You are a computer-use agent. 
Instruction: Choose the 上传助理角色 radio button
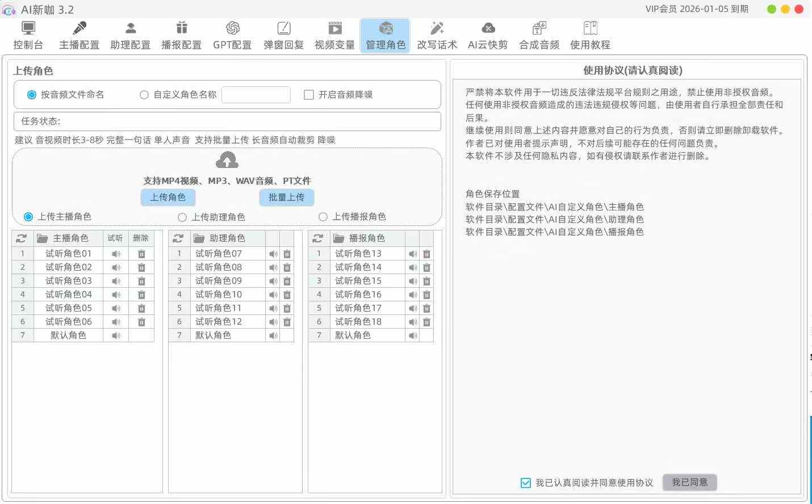pyautogui.click(x=182, y=217)
